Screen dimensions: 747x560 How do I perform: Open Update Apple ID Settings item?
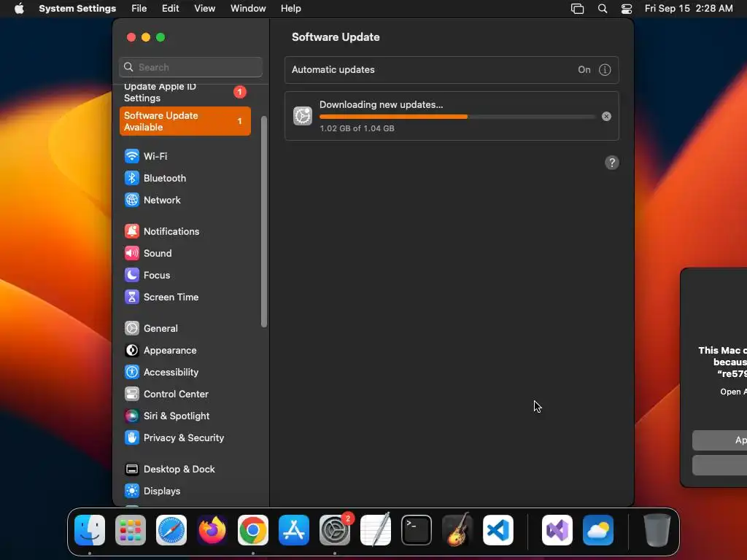pos(185,93)
